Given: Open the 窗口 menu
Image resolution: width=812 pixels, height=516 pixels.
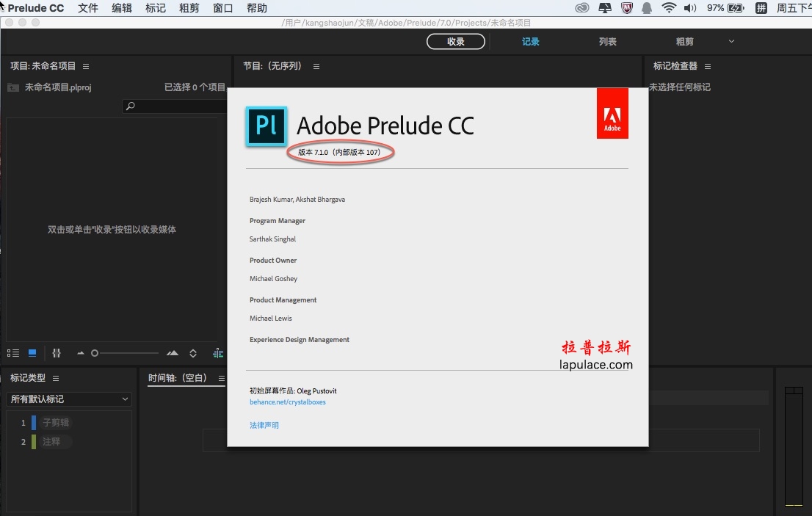Looking at the screenshot, I should click(x=222, y=8).
